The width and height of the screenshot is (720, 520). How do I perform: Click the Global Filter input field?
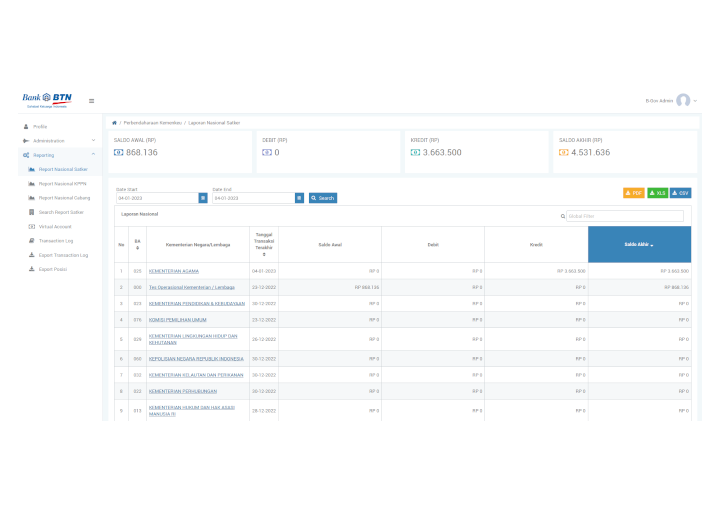625,216
